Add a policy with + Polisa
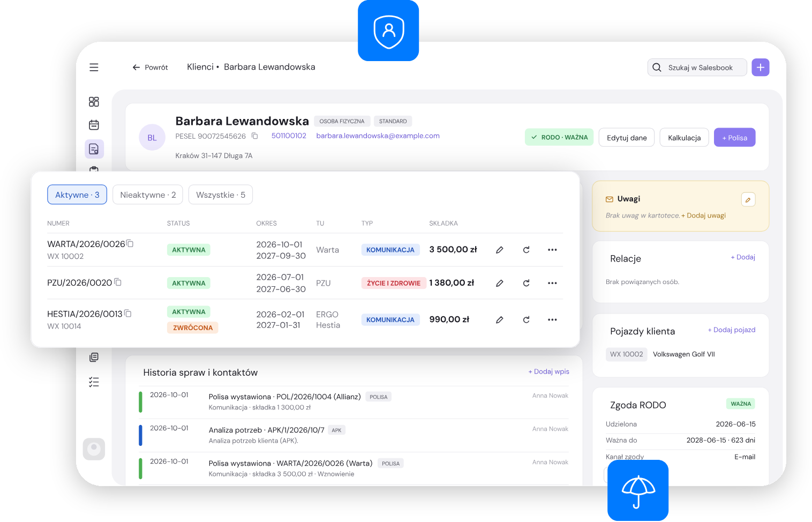The image size is (812, 522). point(735,138)
